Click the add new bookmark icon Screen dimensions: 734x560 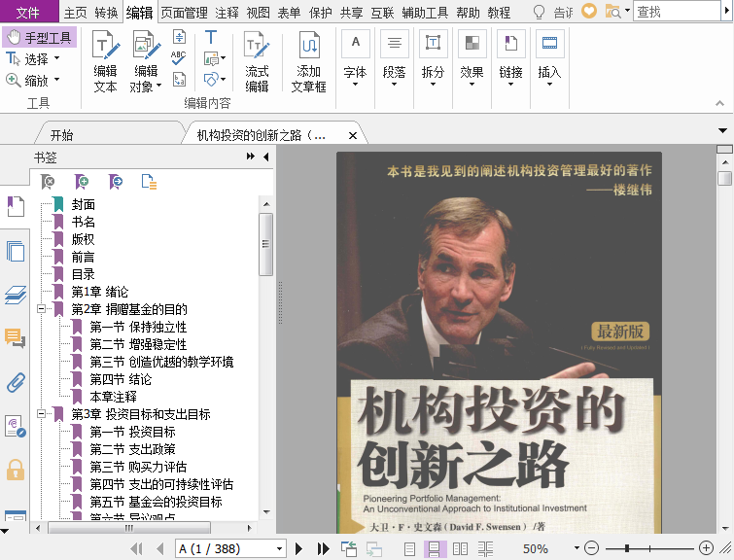point(82,181)
